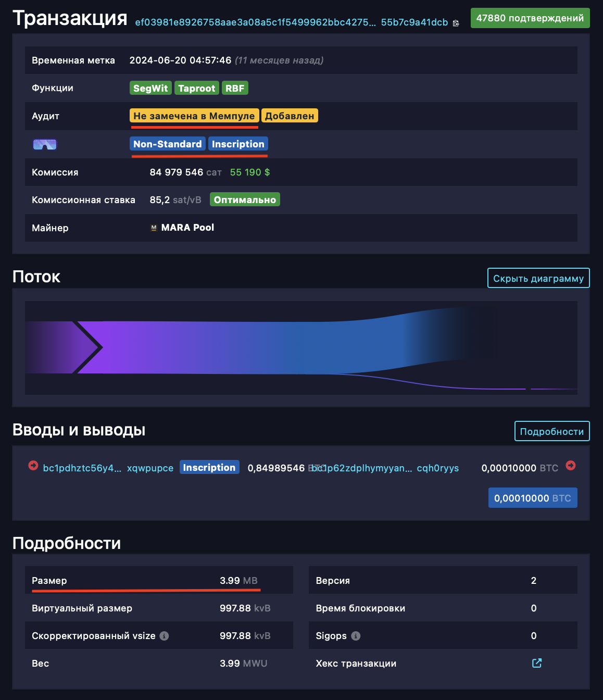The height and width of the screenshot is (700, 603).
Task: Copy the transaction ID with clipboard icon
Action: pos(456,23)
